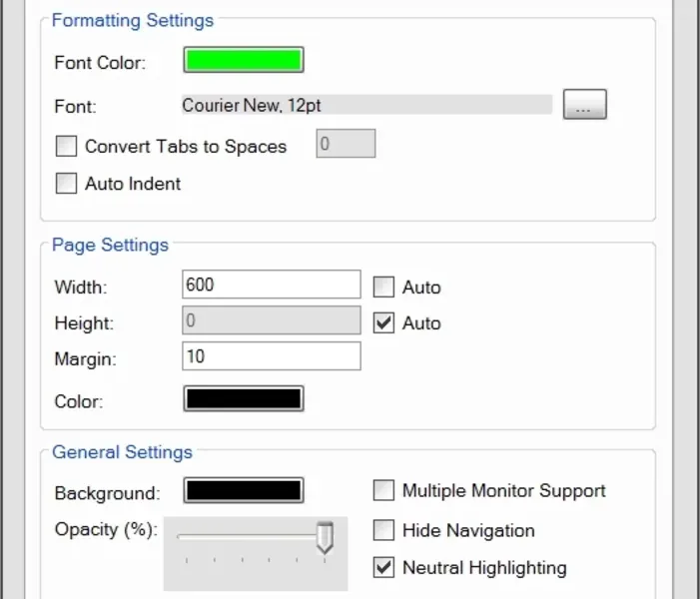This screenshot has width=700, height=599.
Task: Open the black page Color swatch
Action: (243, 399)
